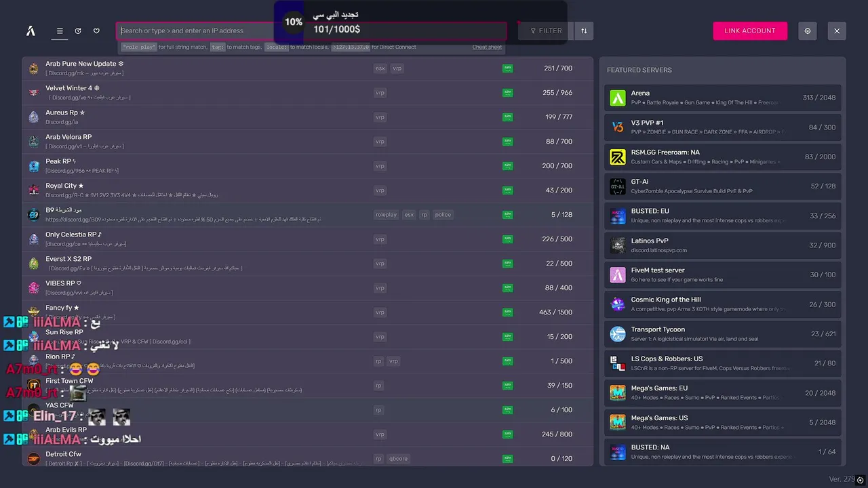The image size is (868, 488).
Task: Open the server list tab icon
Action: click(x=60, y=30)
